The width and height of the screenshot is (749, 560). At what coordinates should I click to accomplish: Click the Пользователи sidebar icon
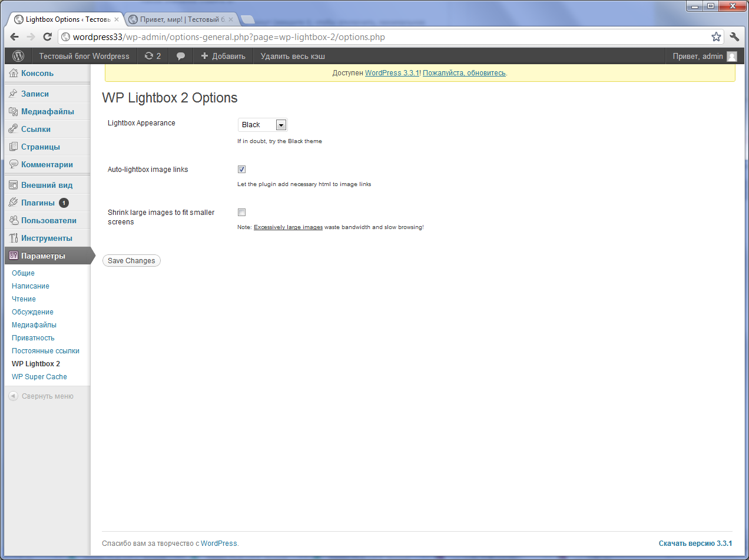[14, 220]
